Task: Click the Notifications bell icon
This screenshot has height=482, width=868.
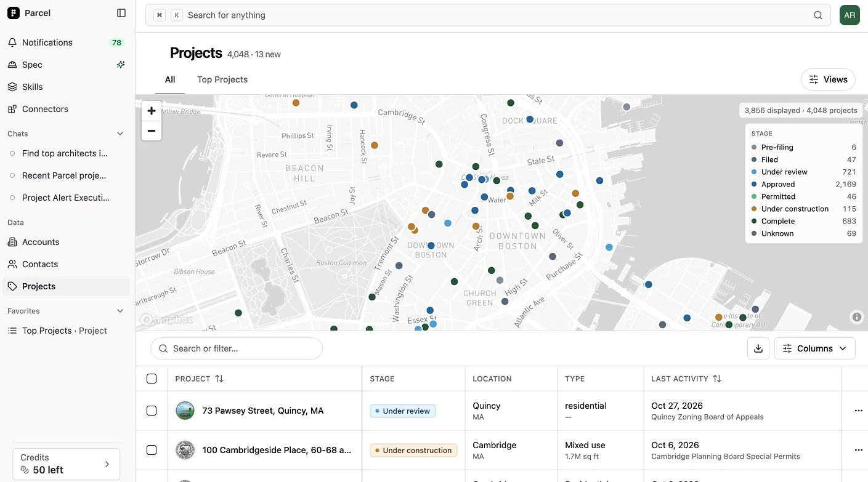Action: pos(12,42)
